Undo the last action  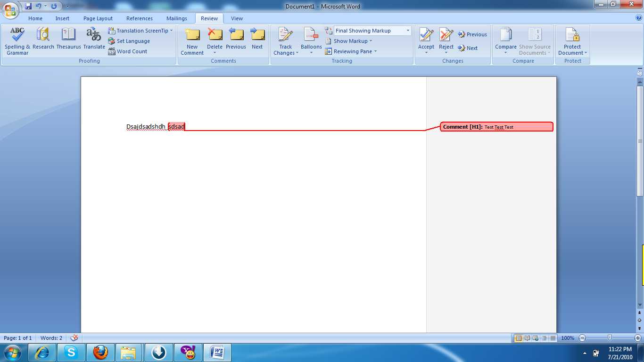(39, 6)
